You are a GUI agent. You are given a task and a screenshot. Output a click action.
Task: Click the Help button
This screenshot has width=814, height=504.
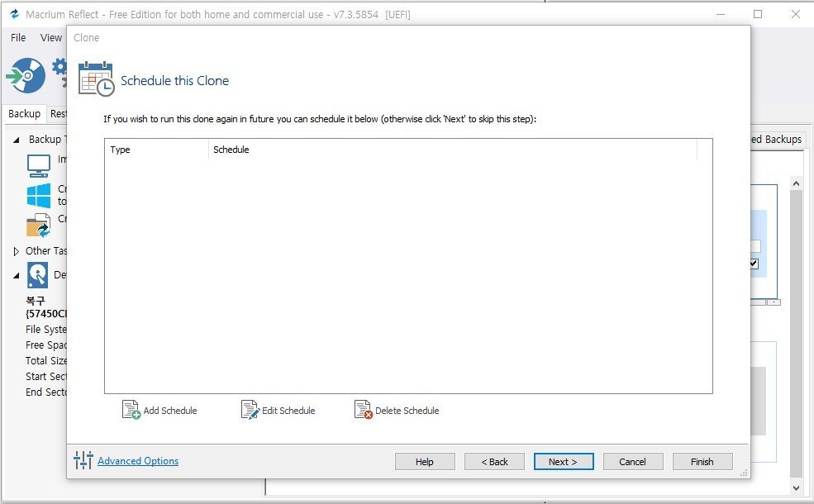click(425, 461)
